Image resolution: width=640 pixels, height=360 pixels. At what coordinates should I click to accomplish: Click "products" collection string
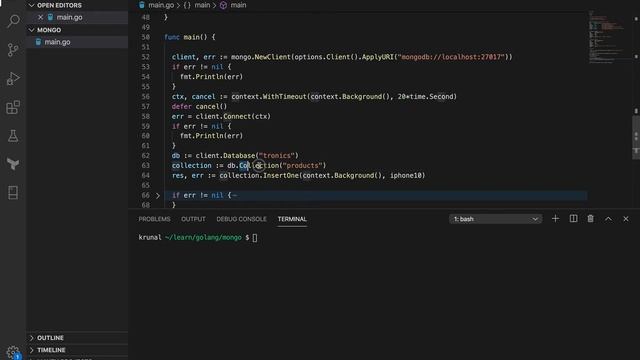tap(302, 165)
